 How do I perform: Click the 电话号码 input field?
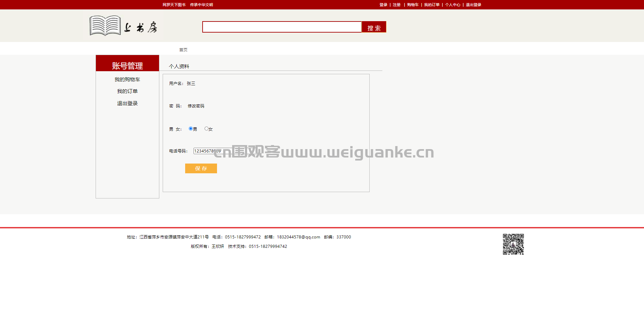point(225,151)
